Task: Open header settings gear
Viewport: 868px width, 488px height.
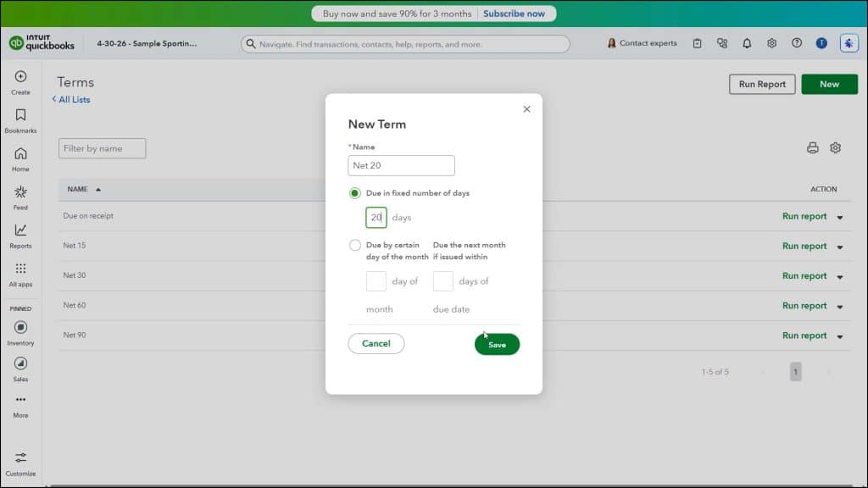Action: pyautogui.click(x=771, y=43)
